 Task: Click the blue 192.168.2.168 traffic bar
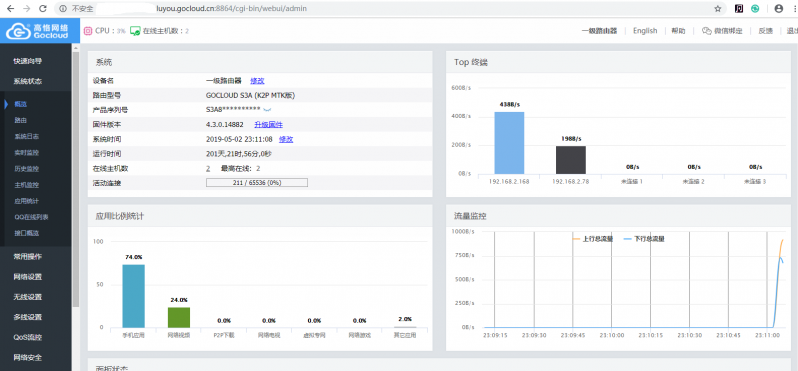click(x=509, y=143)
